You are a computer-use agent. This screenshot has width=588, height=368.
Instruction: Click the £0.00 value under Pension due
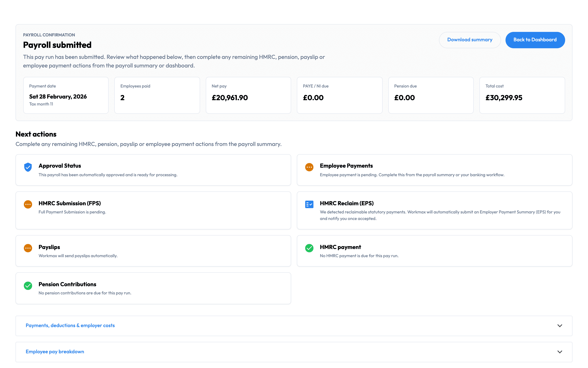tap(404, 98)
